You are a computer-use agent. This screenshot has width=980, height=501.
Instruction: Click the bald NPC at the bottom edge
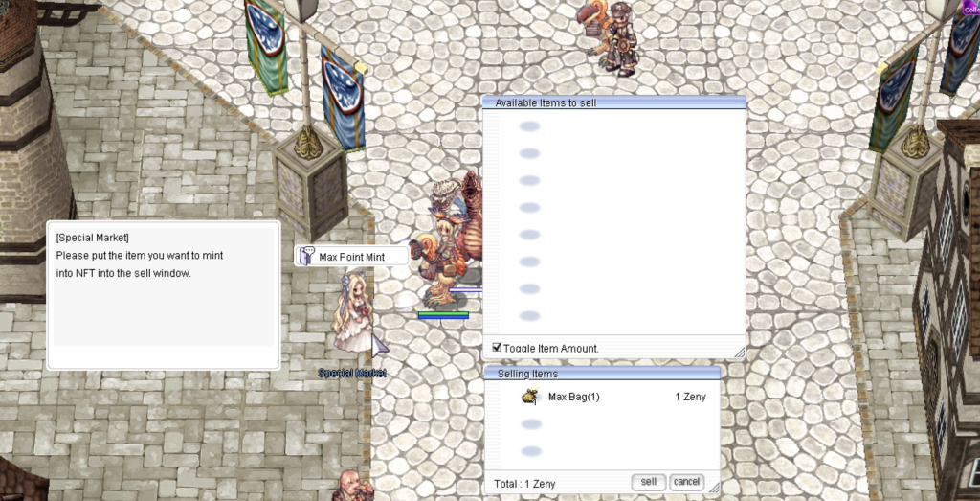(351, 485)
